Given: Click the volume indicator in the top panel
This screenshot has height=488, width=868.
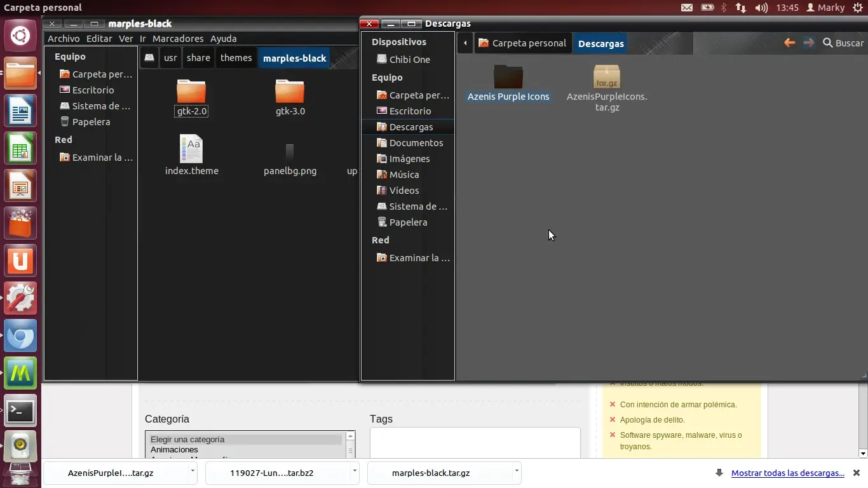Looking at the screenshot, I should pyautogui.click(x=762, y=8).
